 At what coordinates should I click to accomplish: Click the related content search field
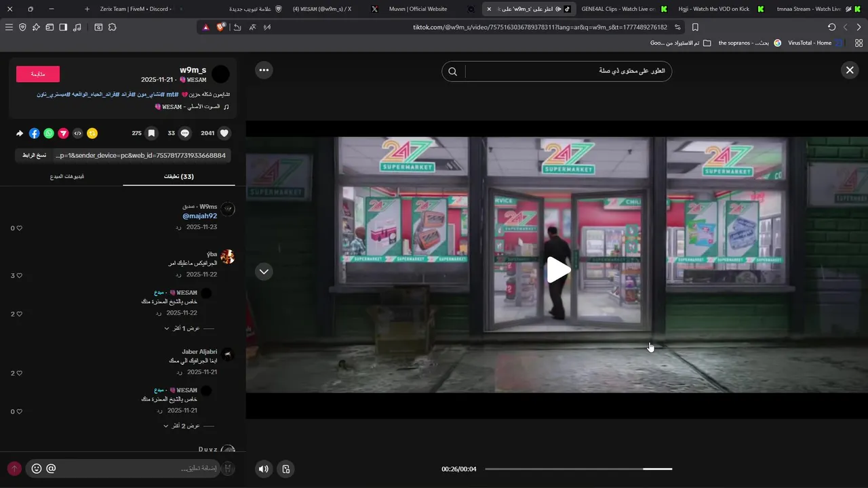(x=567, y=71)
